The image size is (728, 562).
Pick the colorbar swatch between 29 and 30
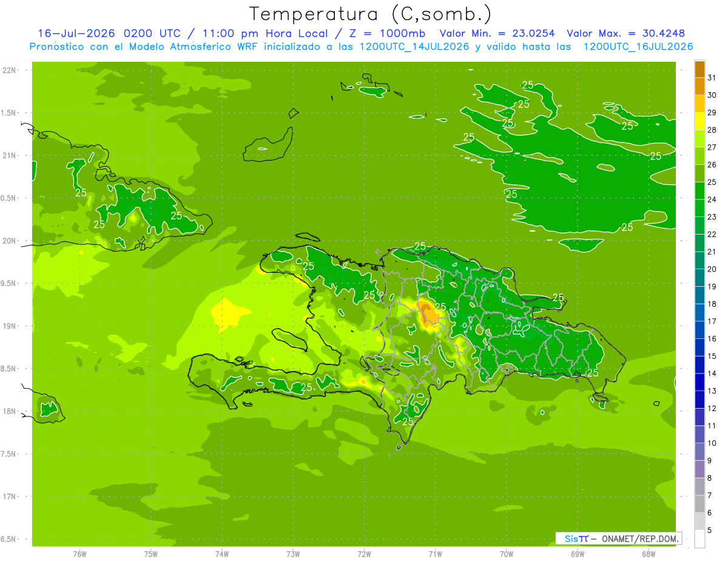pyautogui.click(x=699, y=104)
